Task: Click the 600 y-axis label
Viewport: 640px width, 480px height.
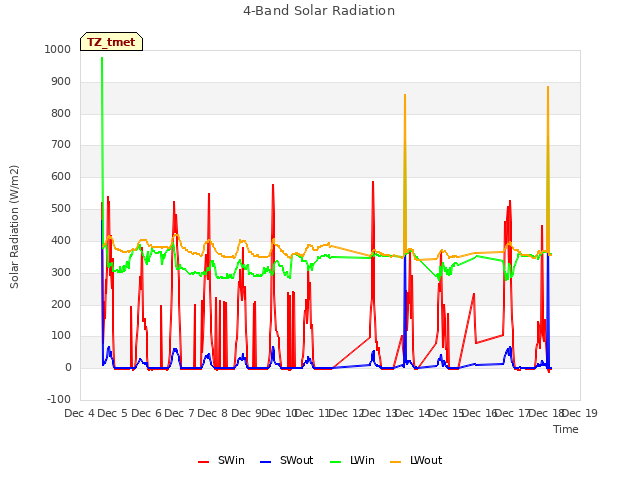Action: click(61, 177)
